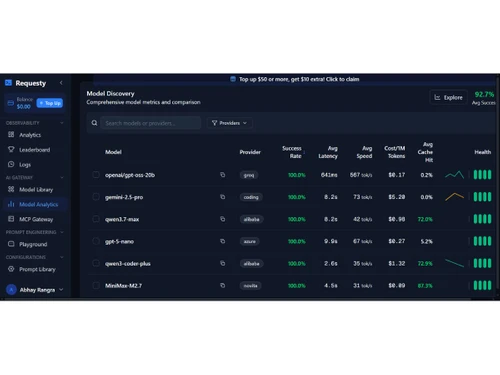
Task: Click the Model Analytics bar chart icon
Action: point(11,204)
